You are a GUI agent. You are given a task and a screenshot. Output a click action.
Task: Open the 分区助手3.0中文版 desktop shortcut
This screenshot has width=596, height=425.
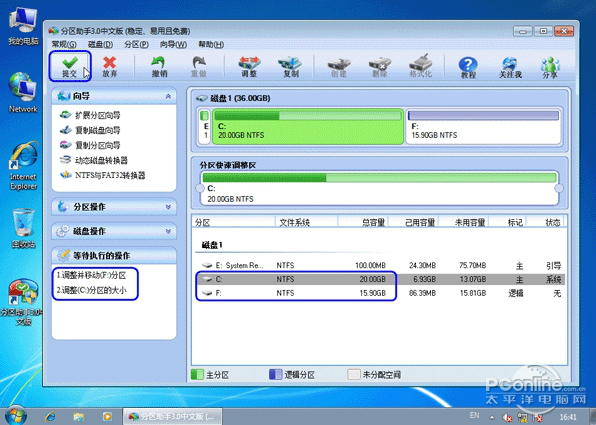pyautogui.click(x=23, y=303)
